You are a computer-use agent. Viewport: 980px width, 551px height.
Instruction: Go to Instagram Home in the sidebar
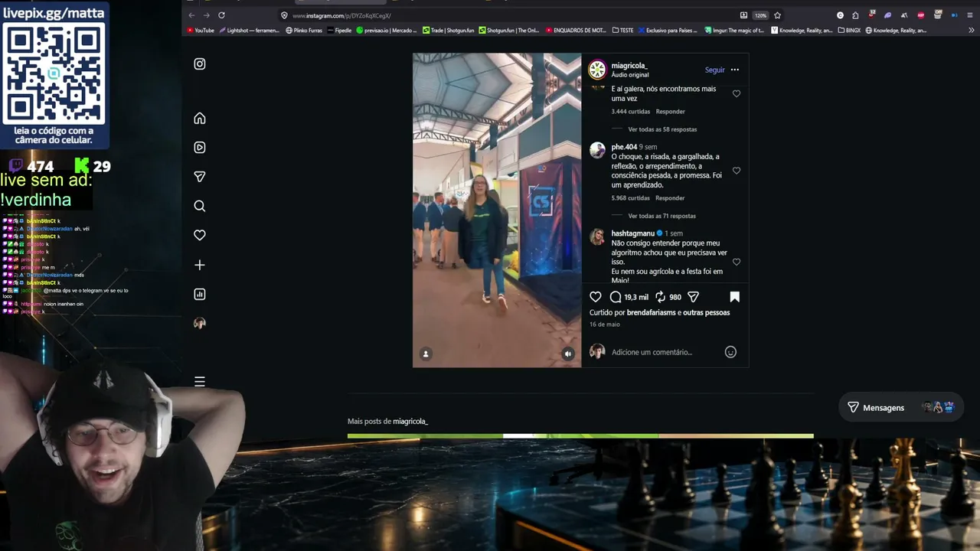tap(200, 119)
